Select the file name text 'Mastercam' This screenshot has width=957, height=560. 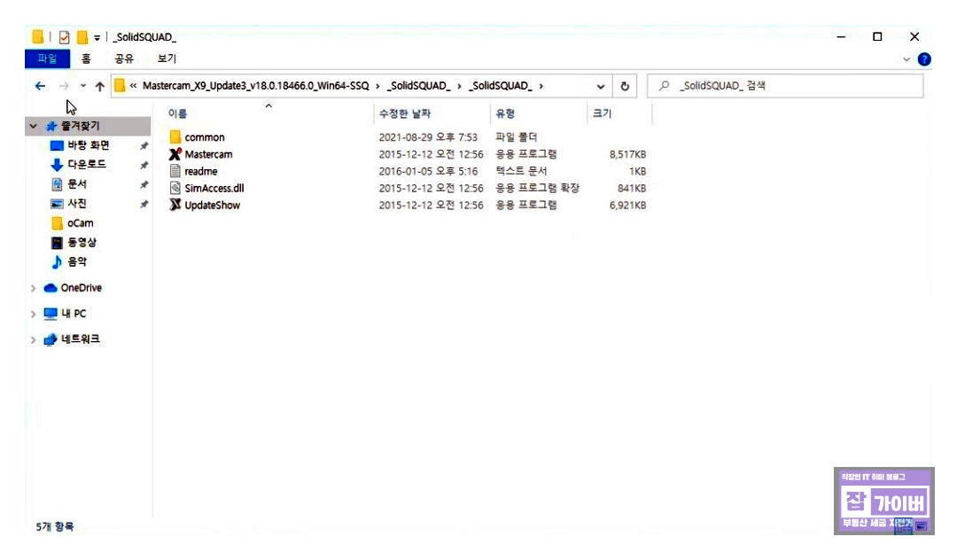click(x=209, y=154)
